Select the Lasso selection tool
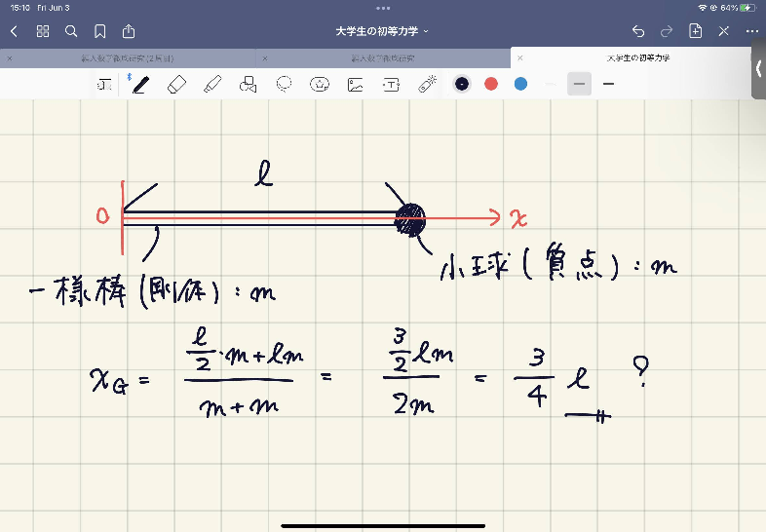The height and width of the screenshot is (532, 766). click(x=284, y=84)
